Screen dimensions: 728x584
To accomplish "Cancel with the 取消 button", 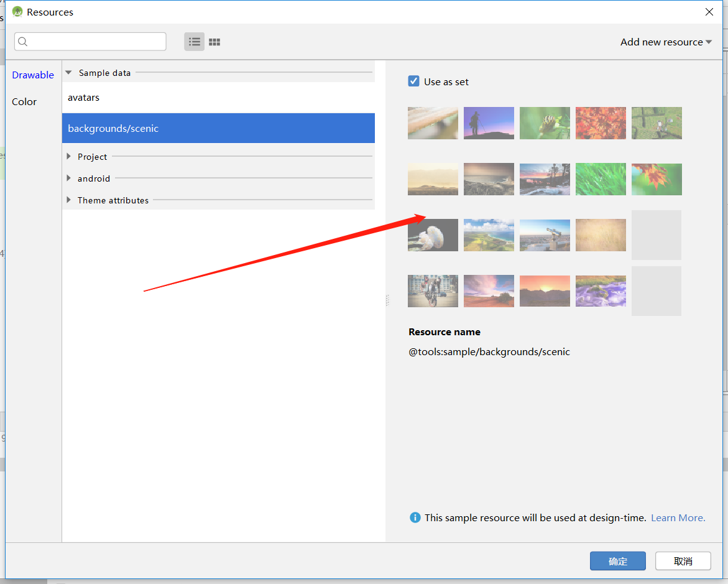I will 683,561.
